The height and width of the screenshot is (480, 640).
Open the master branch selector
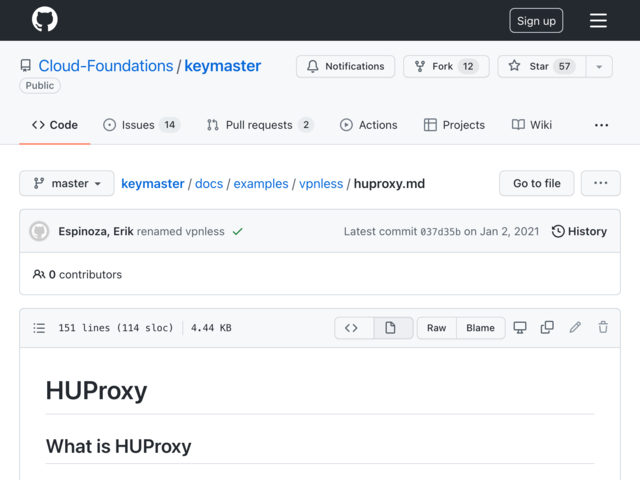(x=67, y=183)
